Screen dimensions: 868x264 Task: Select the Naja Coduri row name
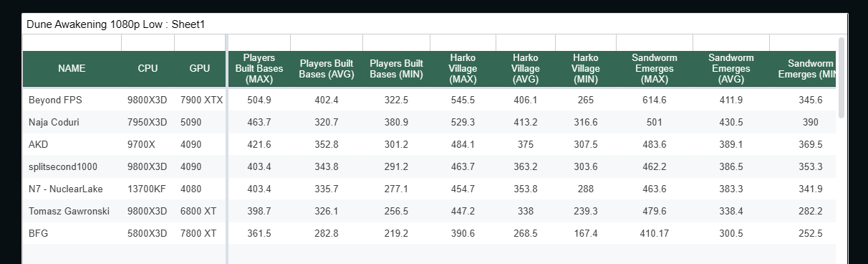54,122
